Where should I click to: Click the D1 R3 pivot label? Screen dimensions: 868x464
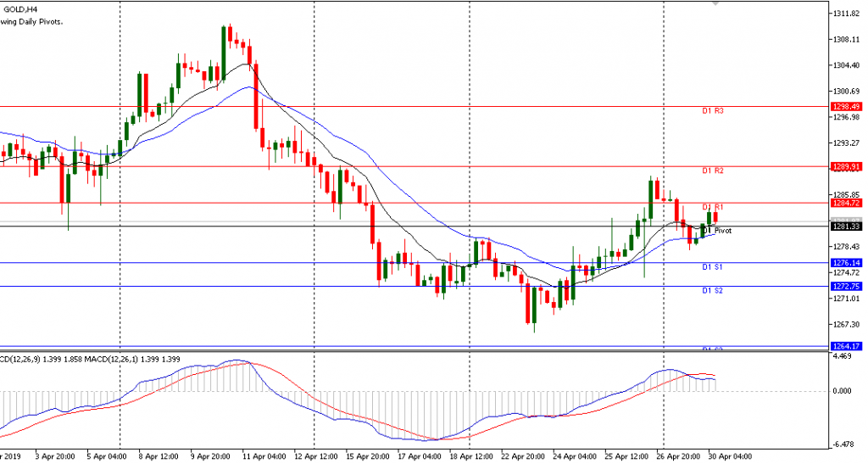pyautogui.click(x=712, y=111)
